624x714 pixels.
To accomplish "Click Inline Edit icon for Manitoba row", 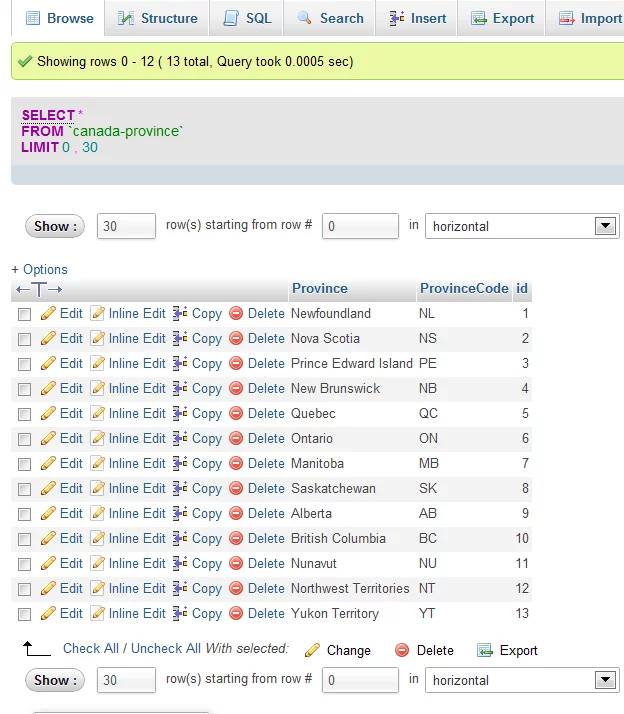I will [x=98, y=463].
